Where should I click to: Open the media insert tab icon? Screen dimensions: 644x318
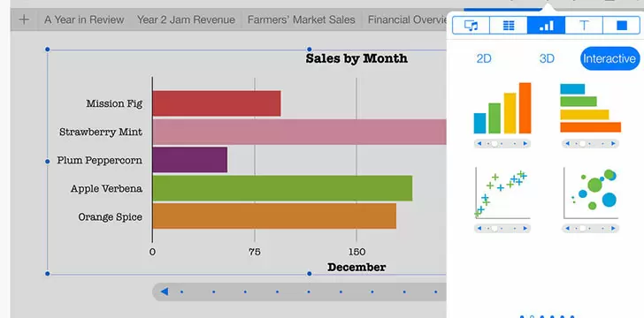(471, 26)
